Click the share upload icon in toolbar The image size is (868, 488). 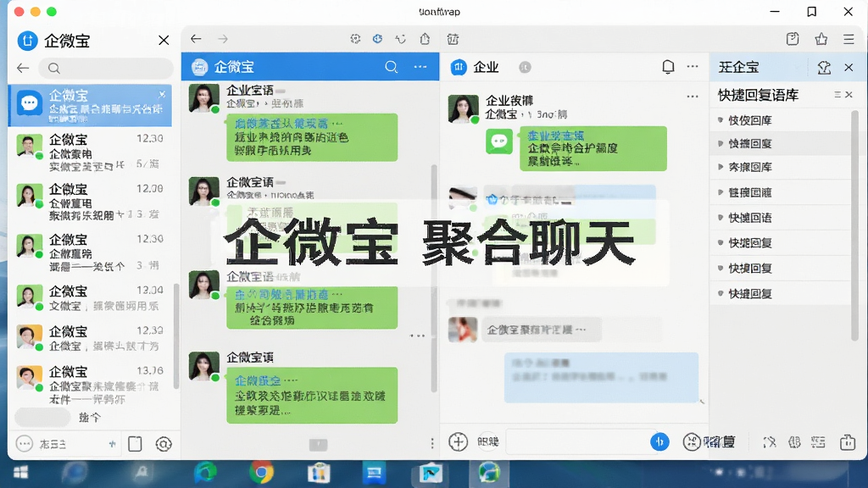coord(425,39)
